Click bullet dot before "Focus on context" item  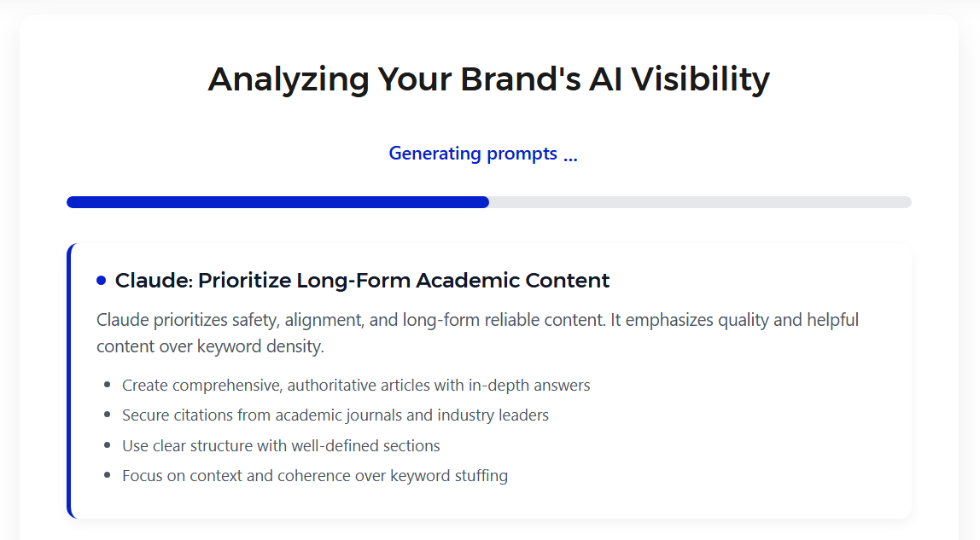coord(107,475)
